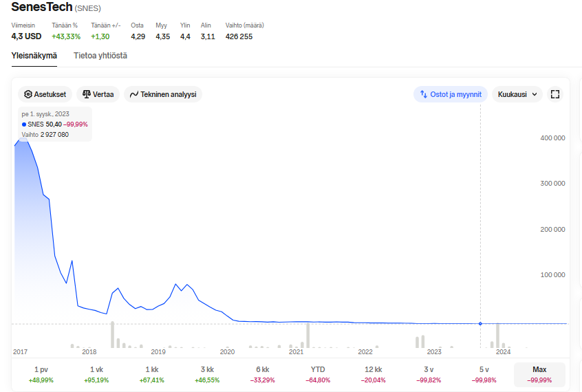Select the 3 v range
582x392 pixels.
429,374
